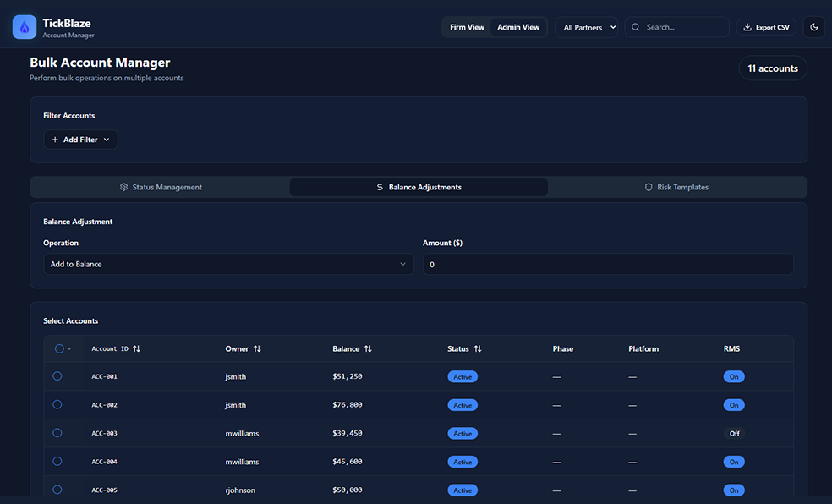
Task: Click the Export CSV download icon
Action: 747,27
